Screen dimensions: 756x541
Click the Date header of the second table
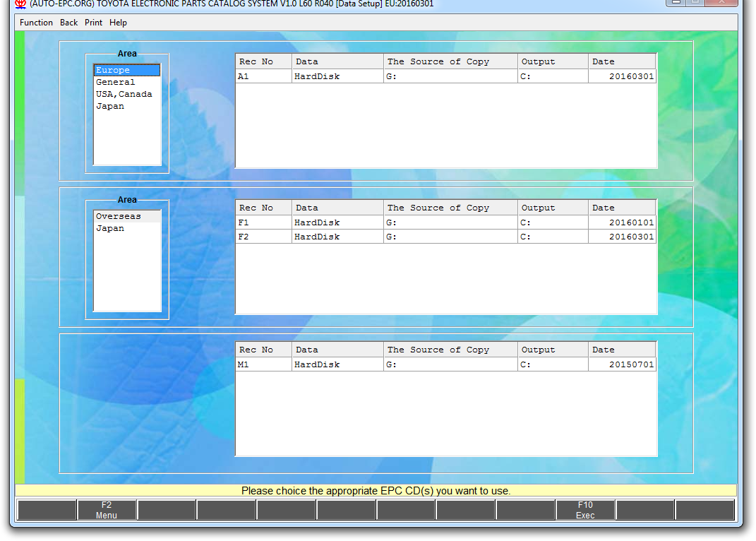(622, 208)
